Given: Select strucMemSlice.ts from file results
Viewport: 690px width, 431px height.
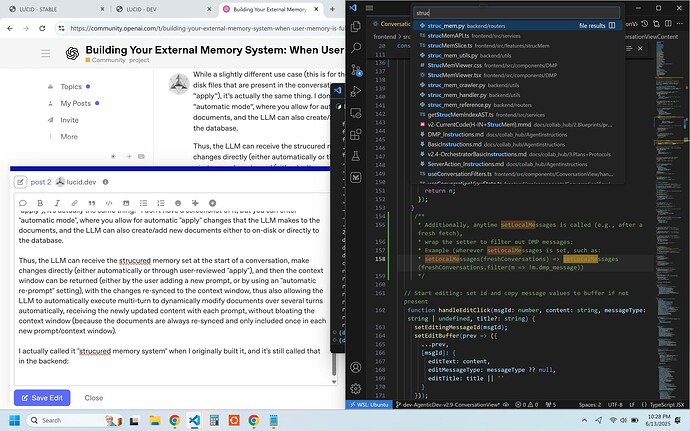Looking at the screenshot, I should [x=517, y=46].
